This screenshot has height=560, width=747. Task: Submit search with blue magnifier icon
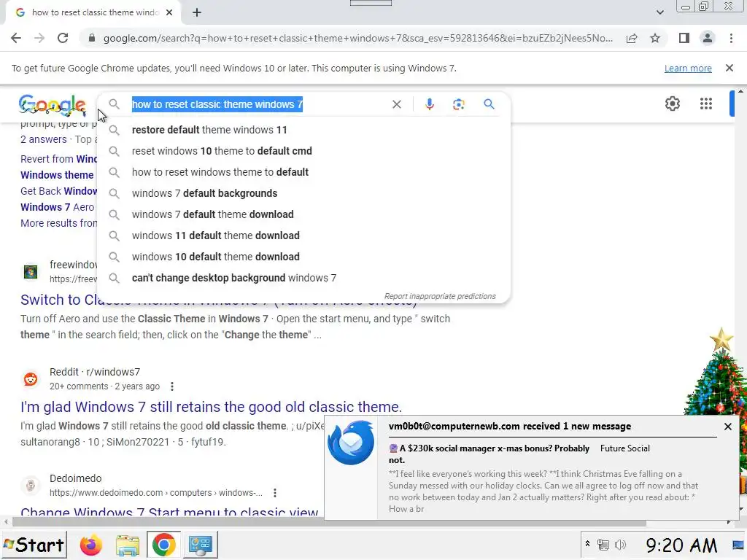pos(489,104)
